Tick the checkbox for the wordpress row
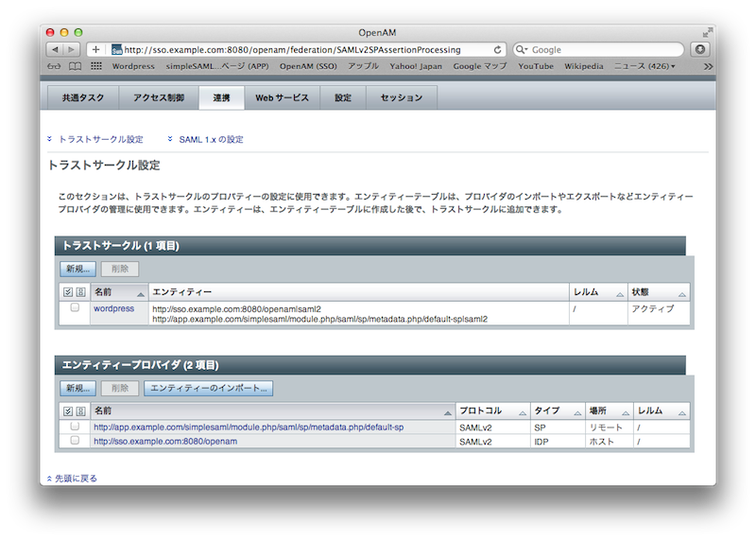 point(75,308)
